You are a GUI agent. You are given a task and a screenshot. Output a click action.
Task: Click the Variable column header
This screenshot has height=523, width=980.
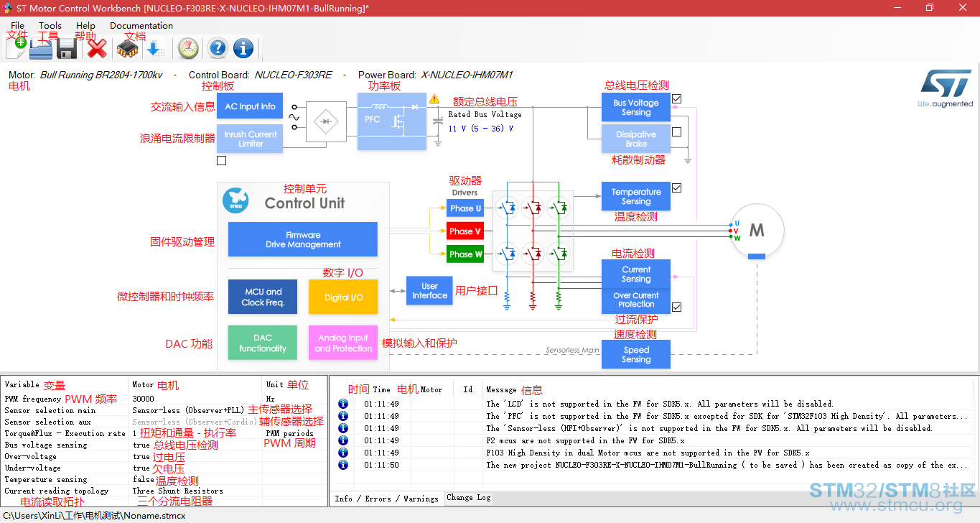click(x=22, y=384)
